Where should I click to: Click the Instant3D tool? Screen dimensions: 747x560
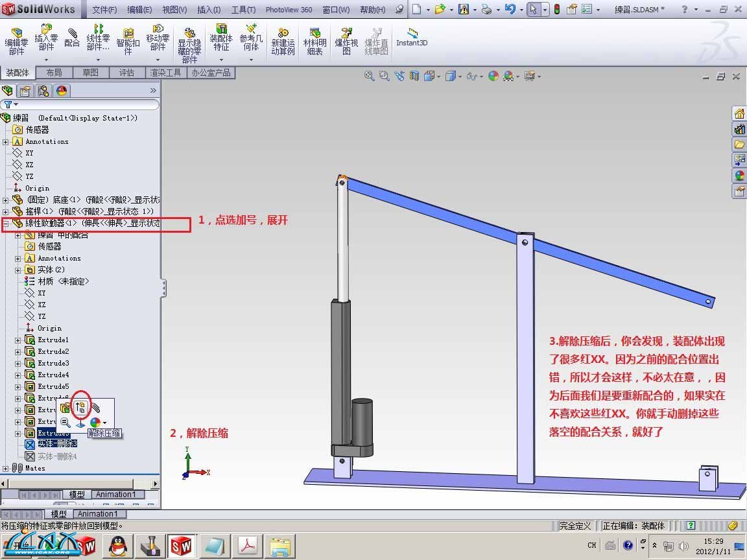pyautogui.click(x=412, y=37)
